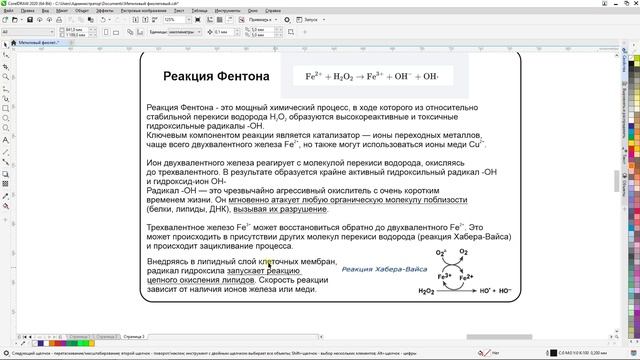Click the page width input field
This screenshot has width=640, height=360.
(76, 30)
